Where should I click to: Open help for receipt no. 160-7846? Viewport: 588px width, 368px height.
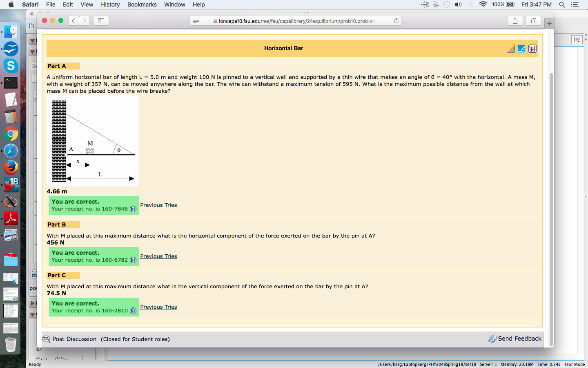133,209
